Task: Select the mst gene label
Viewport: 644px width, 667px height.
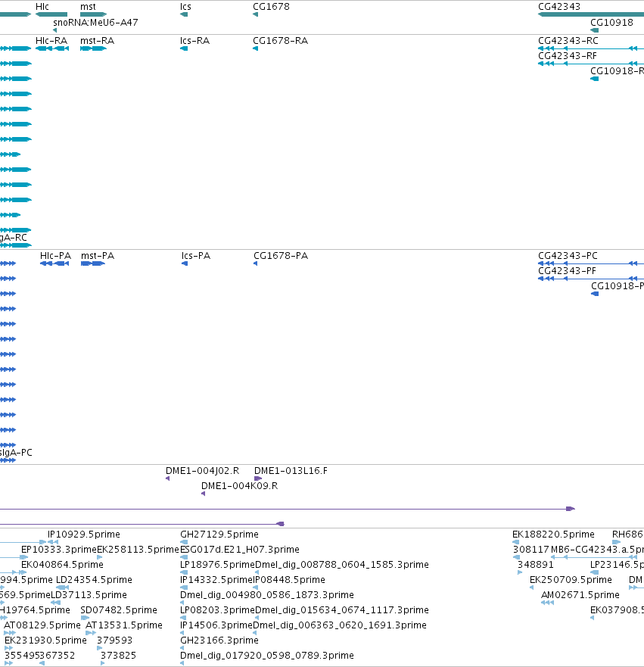Action: coord(88,7)
